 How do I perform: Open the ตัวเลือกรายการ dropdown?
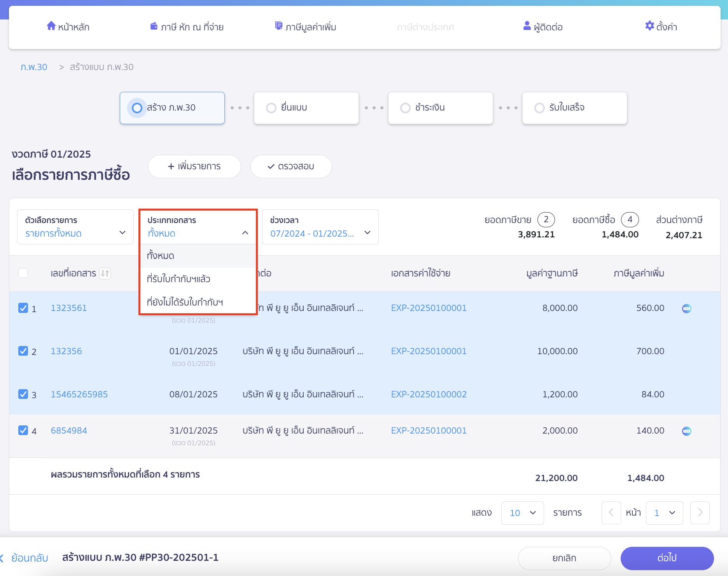point(75,227)
